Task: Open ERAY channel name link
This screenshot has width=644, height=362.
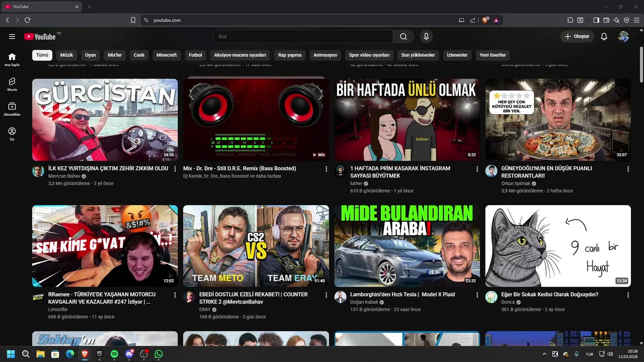Action: point(205,310)
